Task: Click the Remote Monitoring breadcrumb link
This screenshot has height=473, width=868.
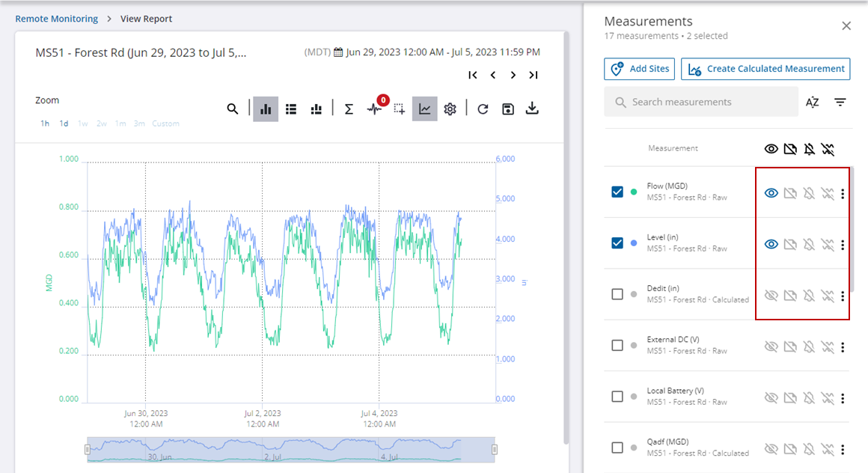Action: (57, 19)
